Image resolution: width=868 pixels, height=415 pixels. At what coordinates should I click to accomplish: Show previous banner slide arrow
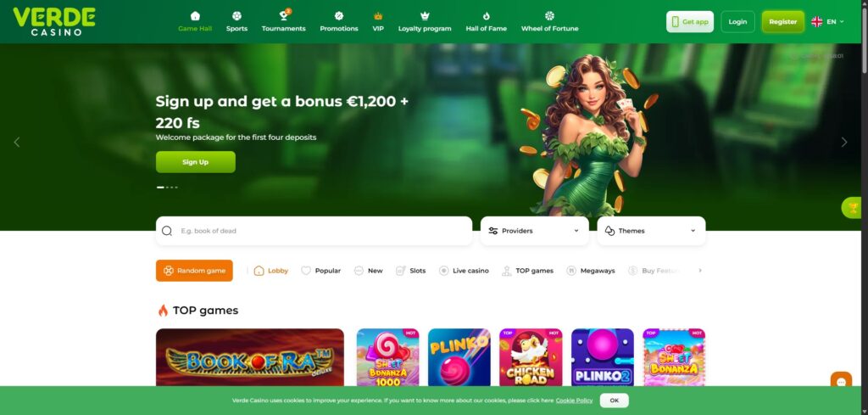[x=17, y=143]
